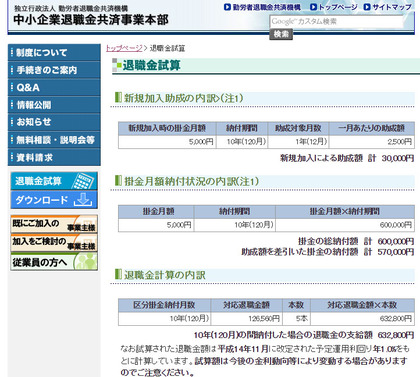
Task: Focus the Google カスタム検索 search field
Action: coord(336,22)
